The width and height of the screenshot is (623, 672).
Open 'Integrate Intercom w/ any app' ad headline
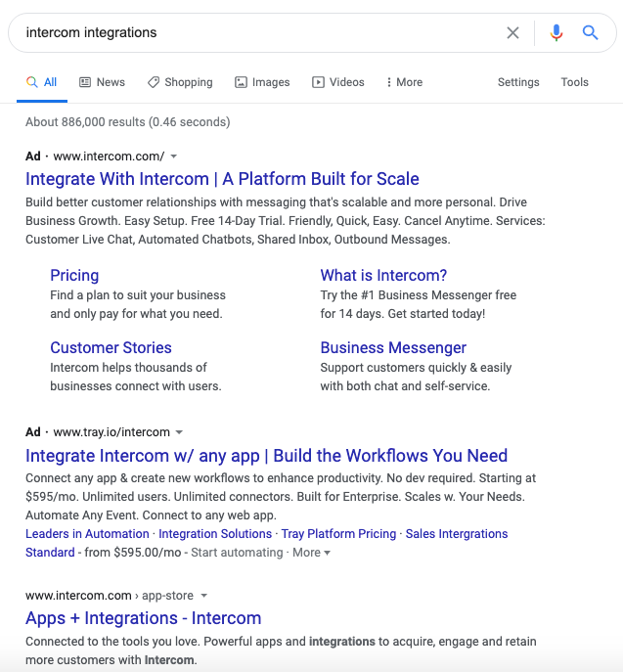(266, 456)
